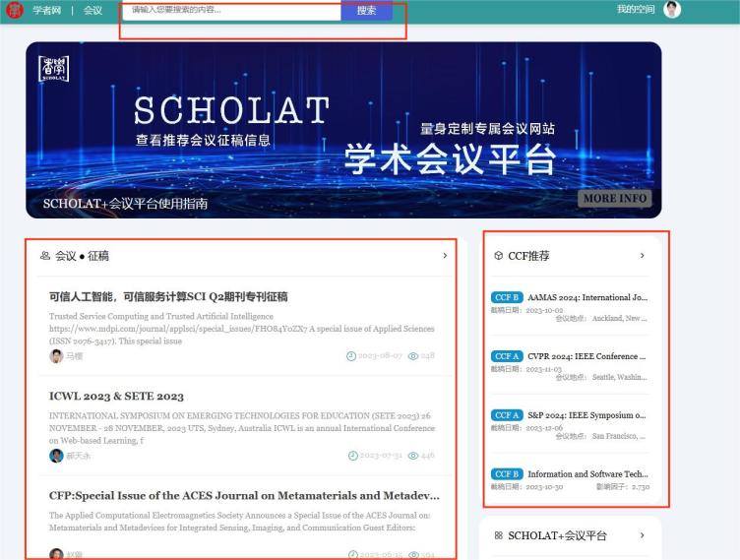Open the user avatar in top bar
The image size is (740, 560).
click(671, 10)
